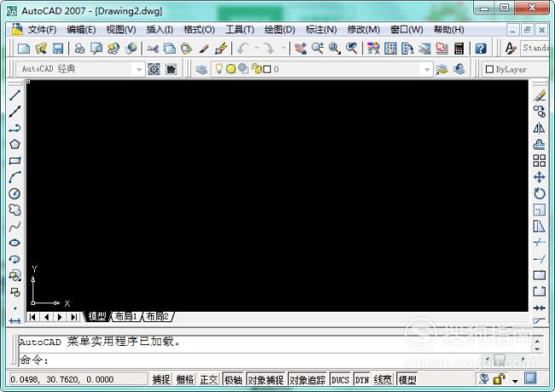Viewport: 555px width, 392px height.
Task: Select the Stretch tool
Action: 540,226
